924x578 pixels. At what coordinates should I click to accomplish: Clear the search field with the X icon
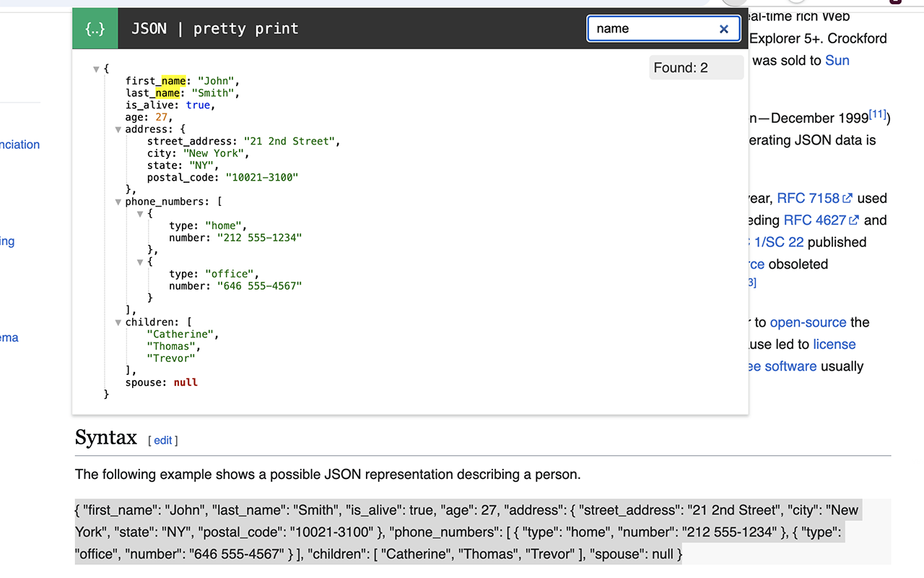pyautogui.click(x=724, y=29)
